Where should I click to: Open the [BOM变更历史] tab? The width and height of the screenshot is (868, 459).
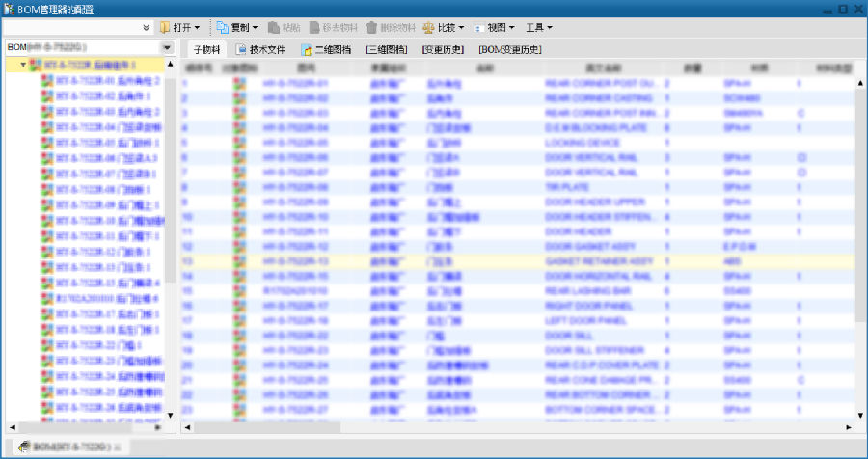tap(510, 50)
